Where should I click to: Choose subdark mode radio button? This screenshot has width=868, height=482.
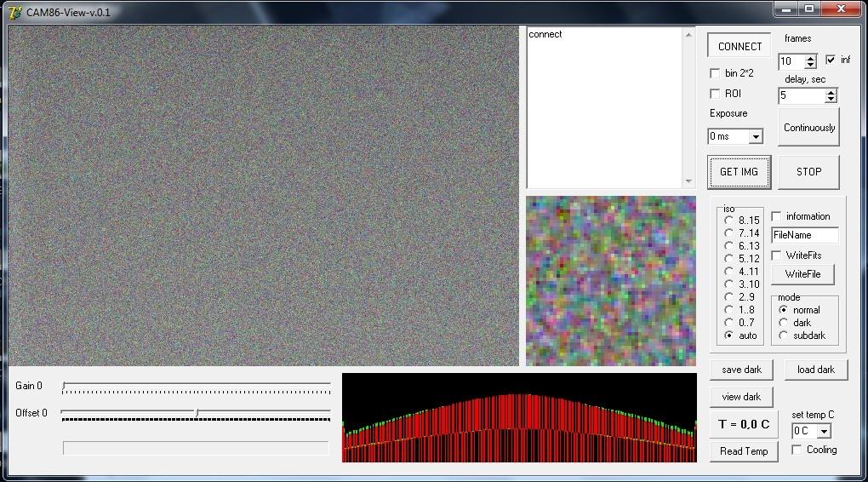click(x=783, y=336)
